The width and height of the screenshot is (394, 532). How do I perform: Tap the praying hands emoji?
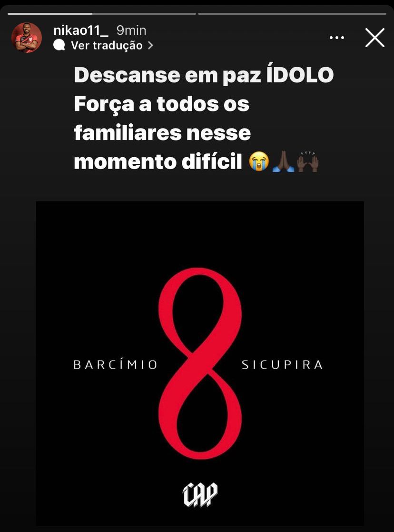pos(283,161)
